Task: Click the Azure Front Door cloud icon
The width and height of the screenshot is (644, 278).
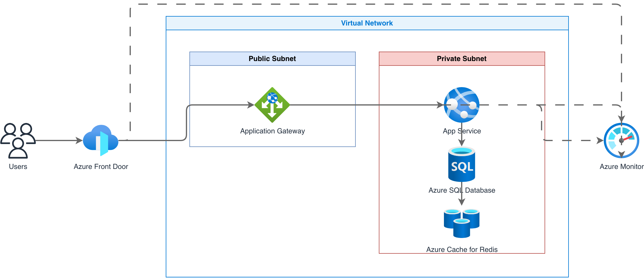Action: pos(101,140)
